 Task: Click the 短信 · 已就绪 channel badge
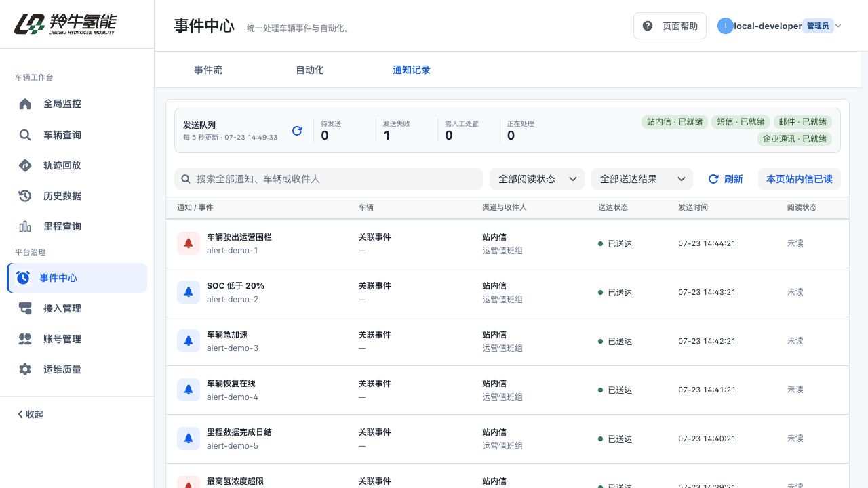click(x=741, y=122)
